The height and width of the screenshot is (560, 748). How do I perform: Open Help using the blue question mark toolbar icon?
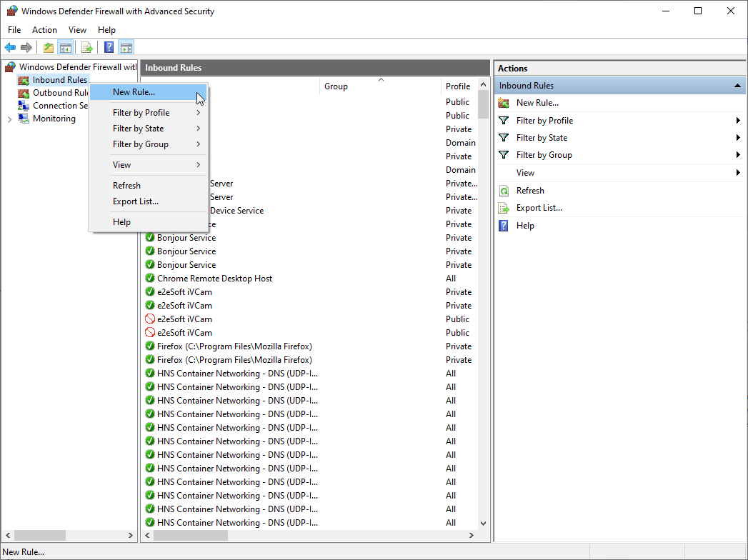(108, 47)
